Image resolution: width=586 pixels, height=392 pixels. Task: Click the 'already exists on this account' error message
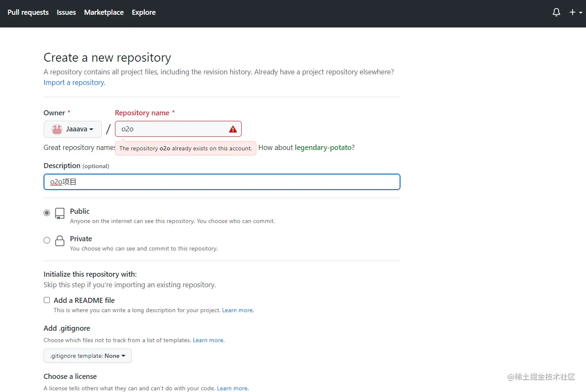click(185, 148)
